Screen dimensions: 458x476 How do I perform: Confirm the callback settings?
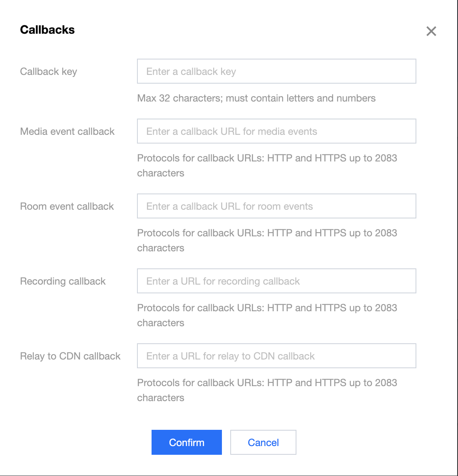187,442
